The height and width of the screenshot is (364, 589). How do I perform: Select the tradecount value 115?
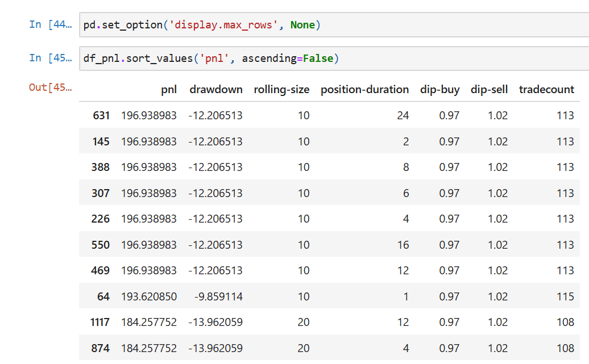(x=565, y=296)
